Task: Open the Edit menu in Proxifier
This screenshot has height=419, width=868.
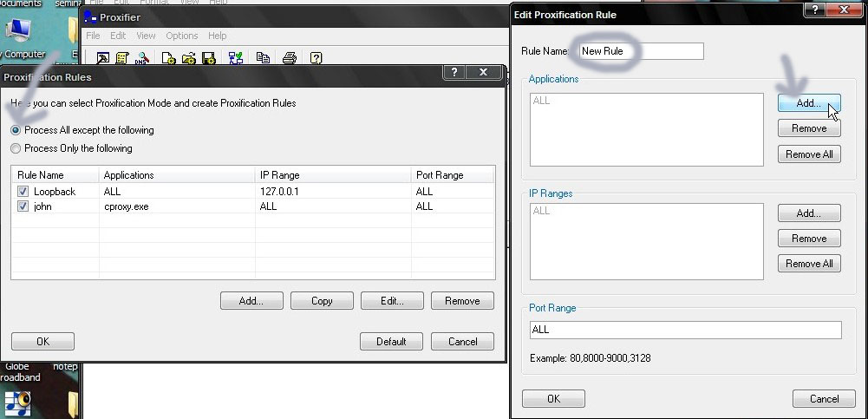Action: coord(118,36)
